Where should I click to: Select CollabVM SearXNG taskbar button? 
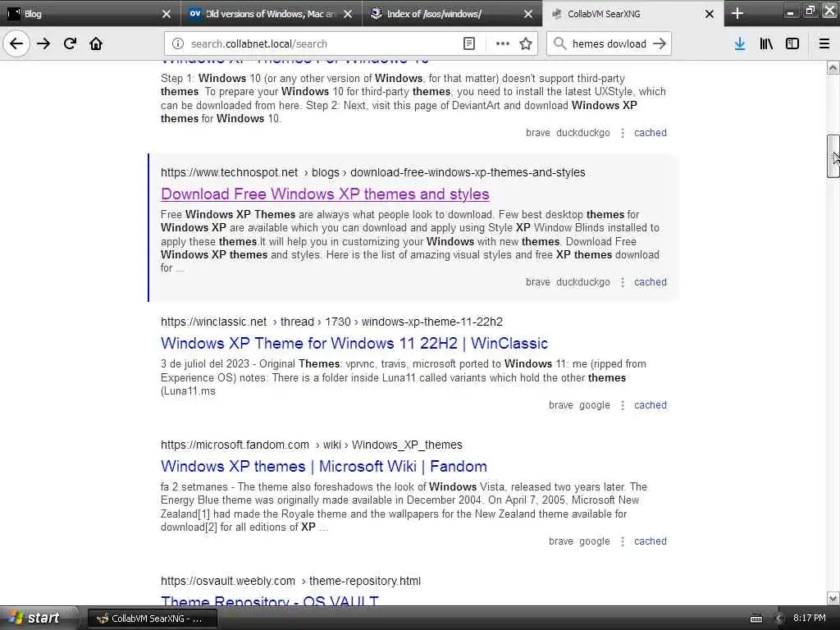pyautogui.click(x=152, y=619)
